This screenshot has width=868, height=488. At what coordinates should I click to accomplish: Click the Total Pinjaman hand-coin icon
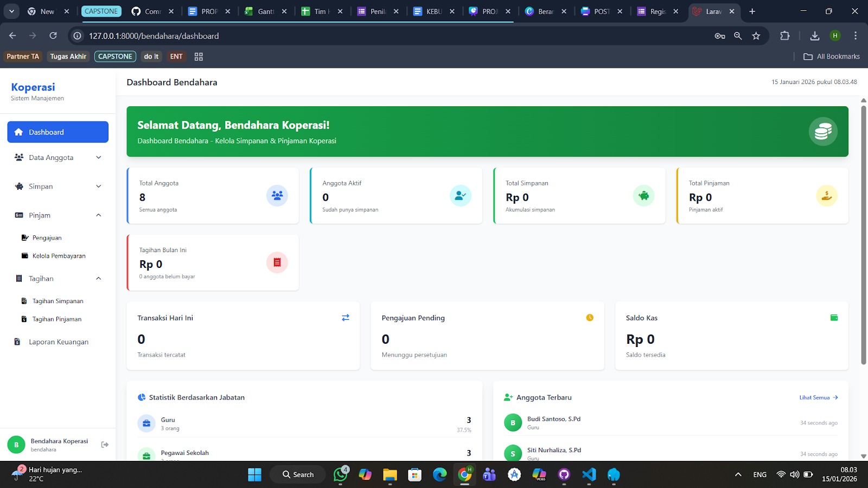pyautogui.click(x=826, y=196)
